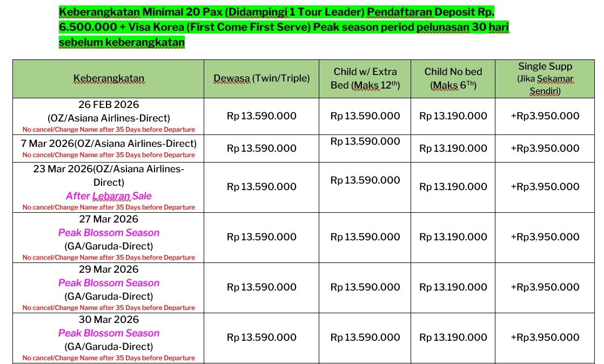Select GA/Garuda-Direct text in the 29 Mar row
Viewport: 604px width, 364px height.
109,296
